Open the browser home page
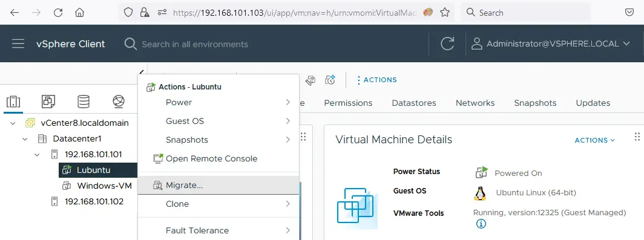Screen dimensions: 644x240 coord(80,12)
